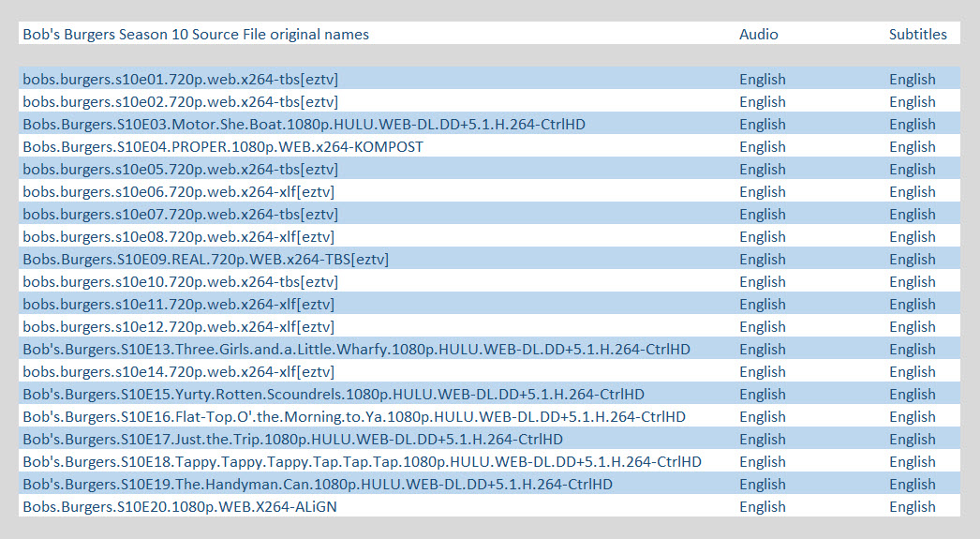Image resolution: width=980 pixels, height=539 pixels.
Task: Click the Audio English cell for s10e06
Action: [762, 192]
